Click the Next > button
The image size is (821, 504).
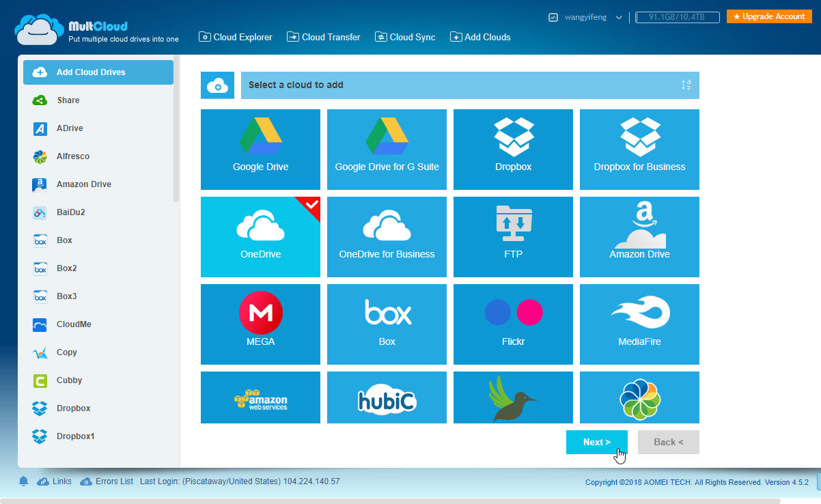tap(597, 442)
